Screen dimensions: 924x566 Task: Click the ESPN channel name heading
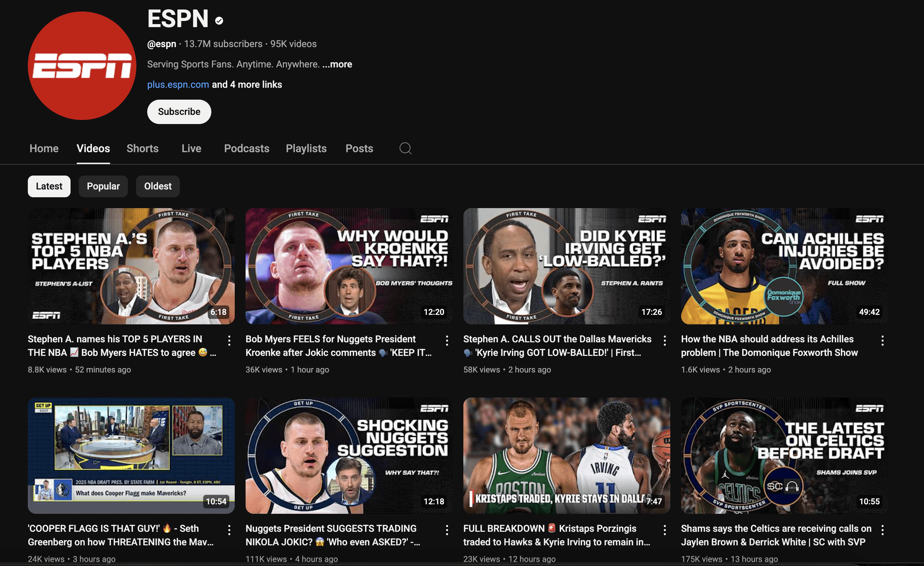point(178,18)
